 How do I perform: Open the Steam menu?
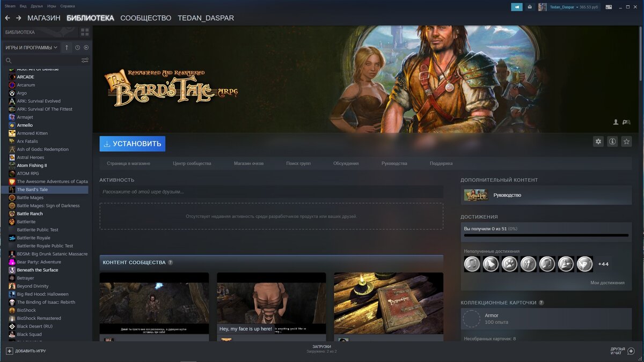click(x=10, y=6)
